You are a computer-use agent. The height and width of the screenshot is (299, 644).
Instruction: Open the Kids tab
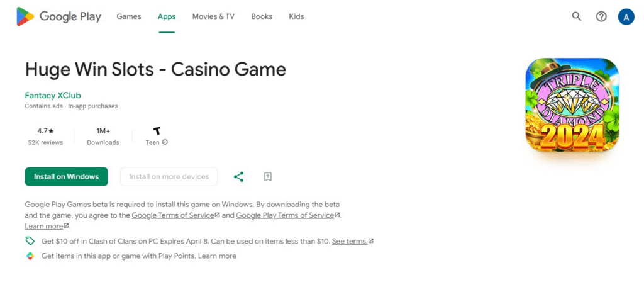click(x=296, y=16)
